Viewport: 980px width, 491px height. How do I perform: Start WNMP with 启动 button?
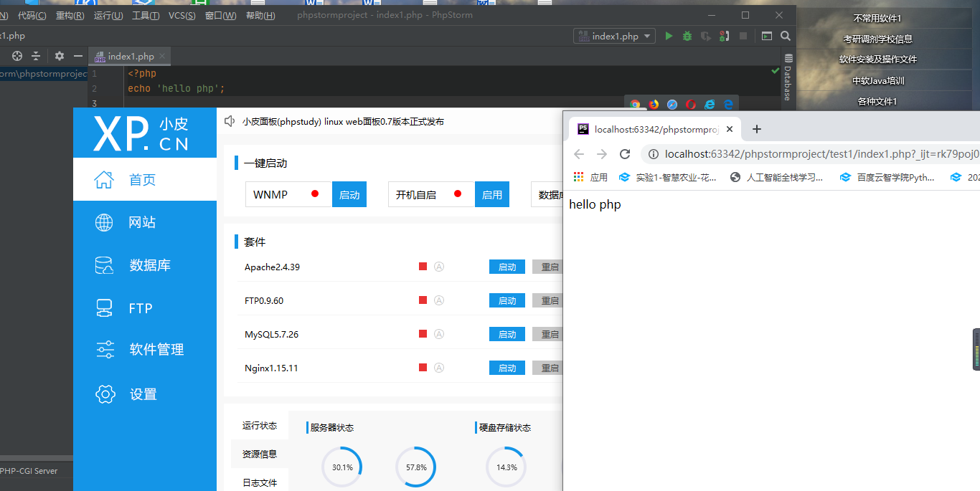(349, 194)
